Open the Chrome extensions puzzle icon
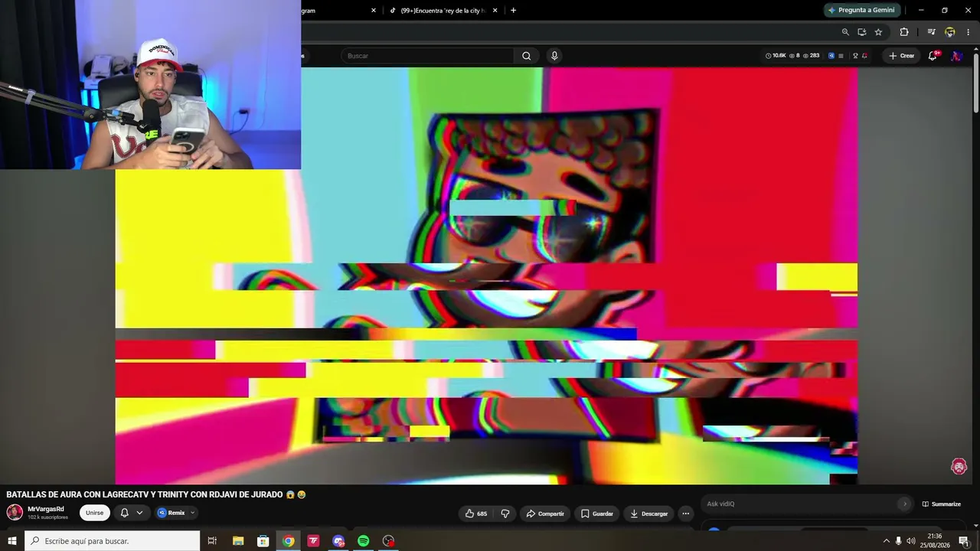The image size is (980, 551). (x=904, y=32)
